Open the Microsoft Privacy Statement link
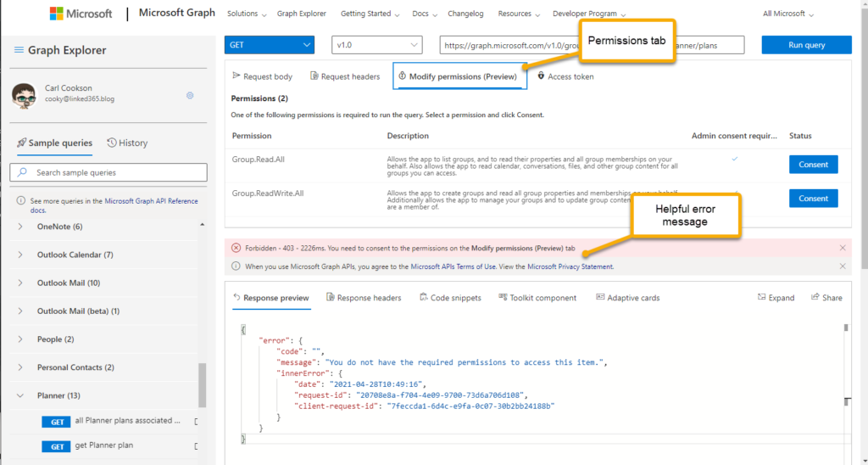Image resolution: width=868 pixels, height=465 pixels. [x=570, y=266]
